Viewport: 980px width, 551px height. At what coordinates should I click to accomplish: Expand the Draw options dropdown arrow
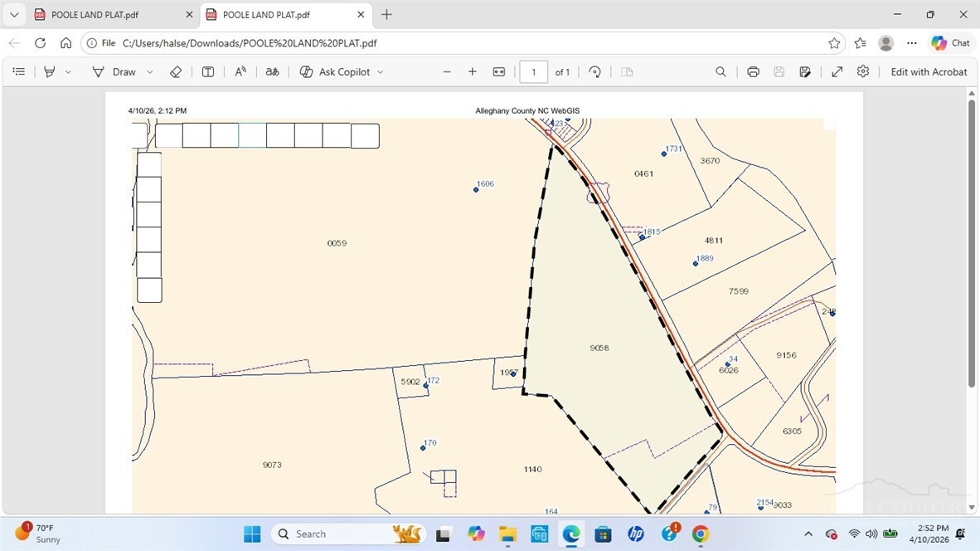[x=150, y=72]
